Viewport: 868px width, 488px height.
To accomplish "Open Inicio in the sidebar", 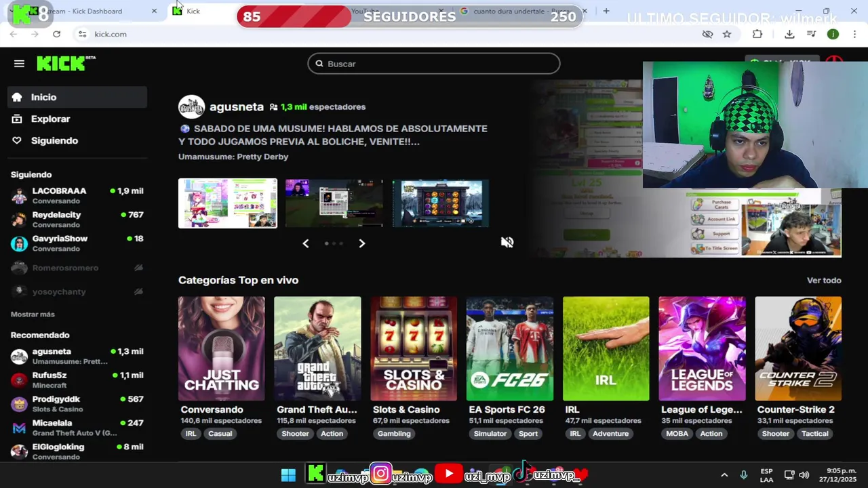I will point(77,97).
